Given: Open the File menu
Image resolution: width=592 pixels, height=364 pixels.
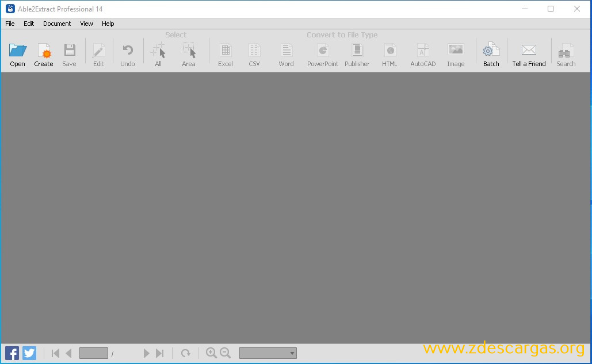Looking at the screenshot, I should 10,24.
